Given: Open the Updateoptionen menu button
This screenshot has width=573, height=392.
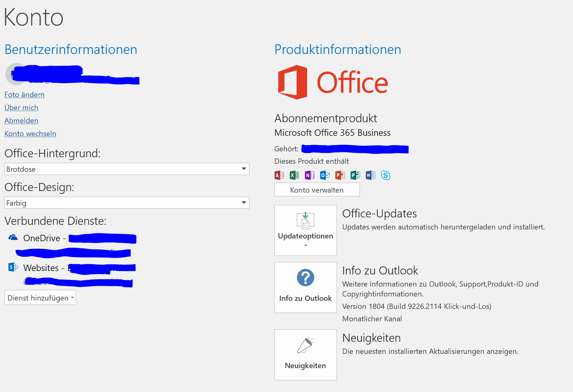Looking at the screenshot, I should pos(306,230).
